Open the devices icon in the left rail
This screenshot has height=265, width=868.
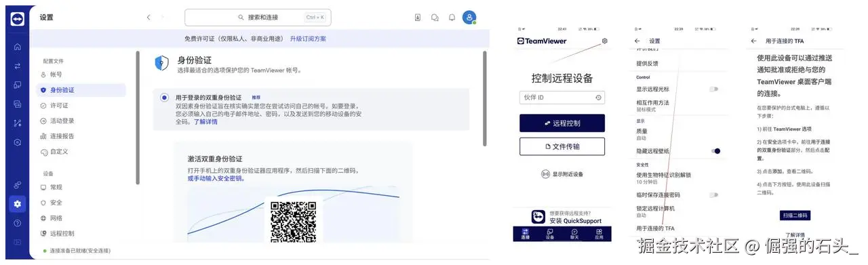click(x=18, y=85)
